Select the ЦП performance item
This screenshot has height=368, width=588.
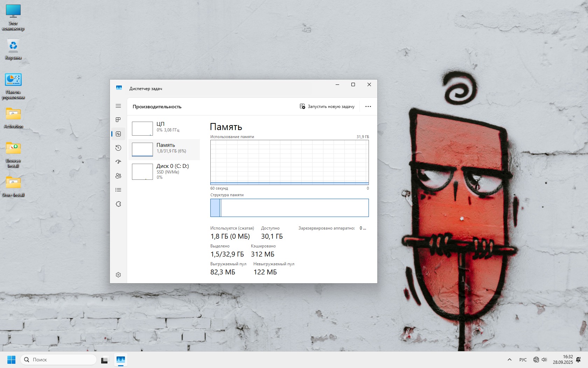[164, 128]
